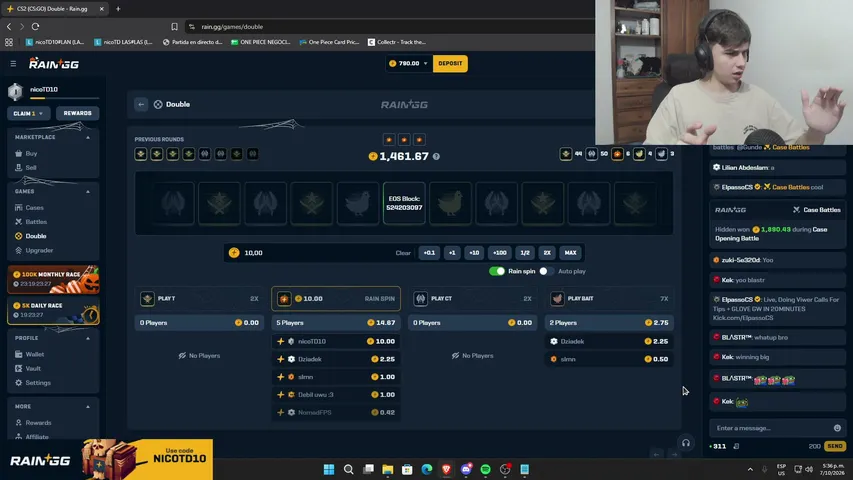853x480 pixels.
Task: Open Vault in Profile menu
Action: pyautogui.click(x=33, y=368)
